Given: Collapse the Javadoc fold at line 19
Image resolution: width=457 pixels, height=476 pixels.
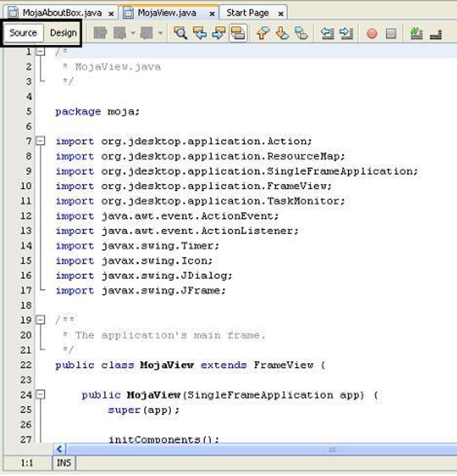Looking at the screenshot, I should click(41, 320).
